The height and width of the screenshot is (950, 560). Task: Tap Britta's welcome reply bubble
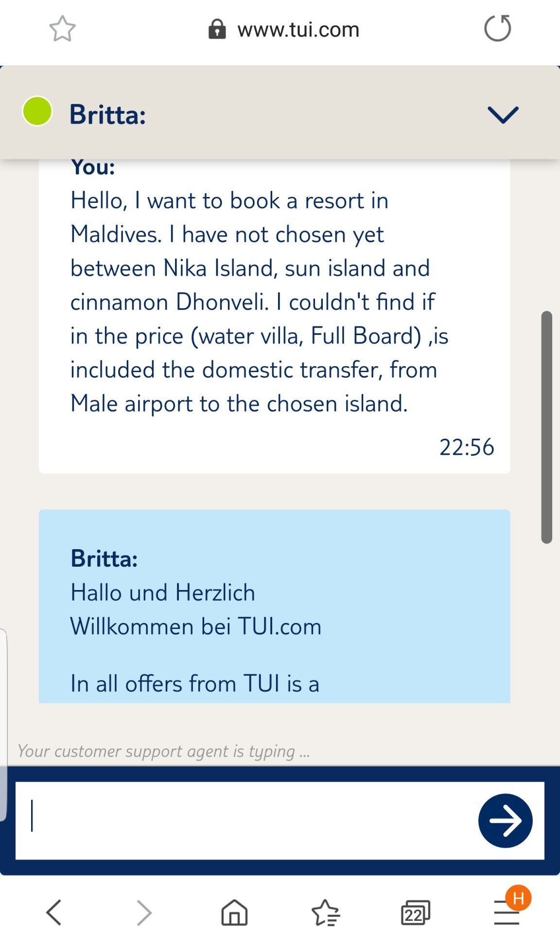[x=274, y=608]
